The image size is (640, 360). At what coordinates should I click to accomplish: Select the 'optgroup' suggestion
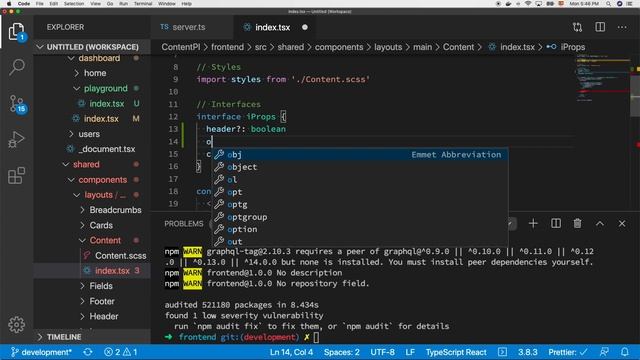(360, 217)
